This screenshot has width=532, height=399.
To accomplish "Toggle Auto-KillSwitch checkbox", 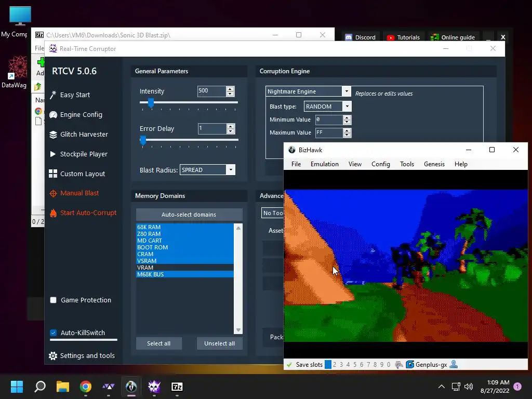I will pos(54,333).
